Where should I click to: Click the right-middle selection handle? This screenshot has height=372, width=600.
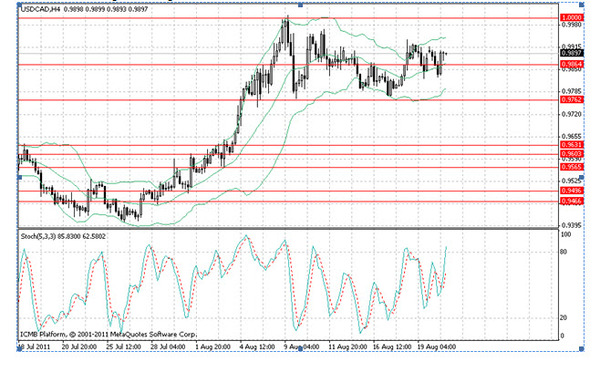(x=582, y=177)
